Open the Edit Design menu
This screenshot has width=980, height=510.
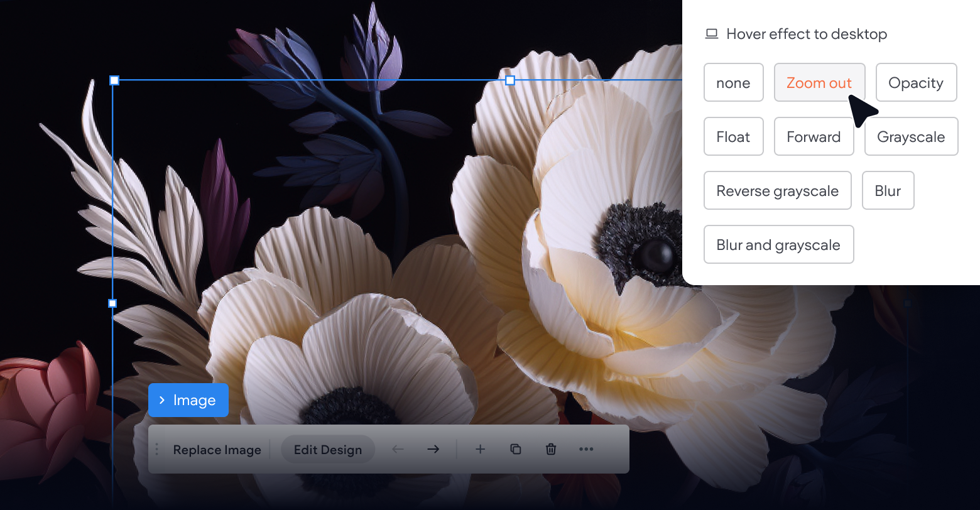point(327,449)
